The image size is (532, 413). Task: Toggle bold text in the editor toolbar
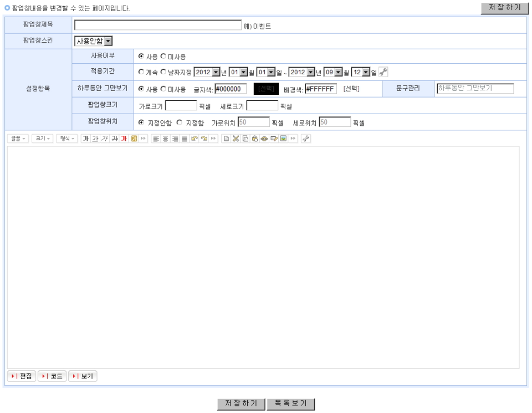[85, 138]
